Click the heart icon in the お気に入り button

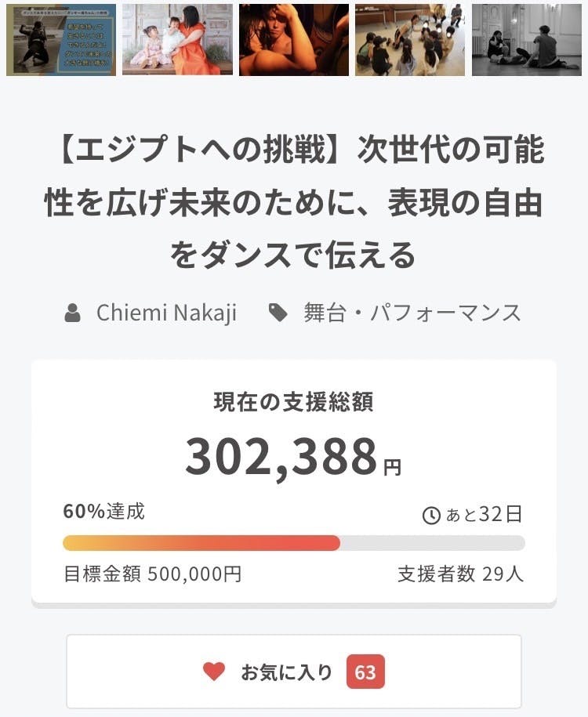point(213,672)
